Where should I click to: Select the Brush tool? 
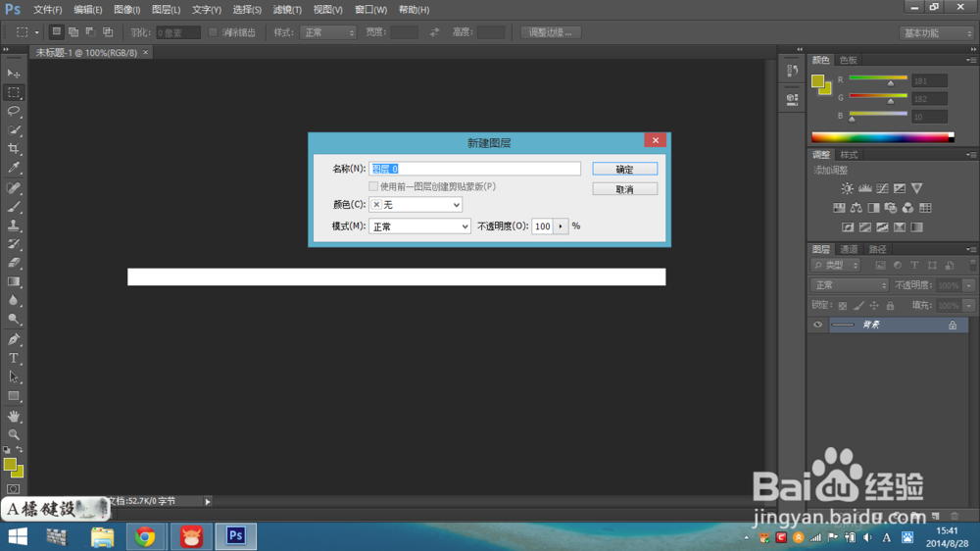tap(14, 207)
